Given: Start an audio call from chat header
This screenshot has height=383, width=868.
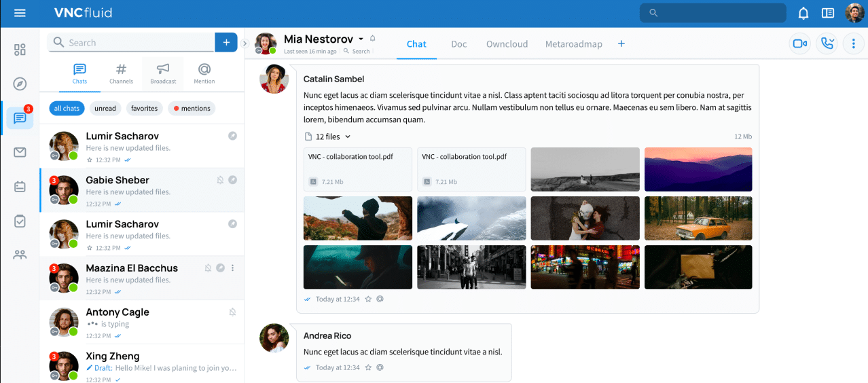Looking at the screenshot, I should pyautogui.click(x=827, y=43).
